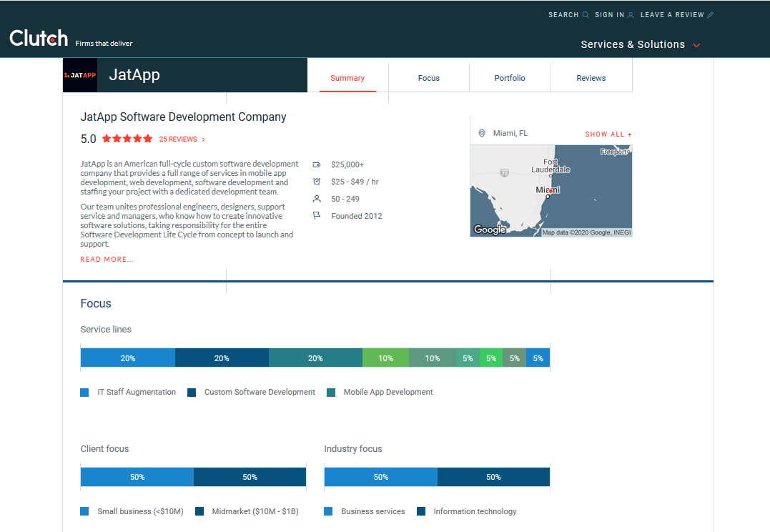Click Midmarket legend swatch

click(199, 511)
